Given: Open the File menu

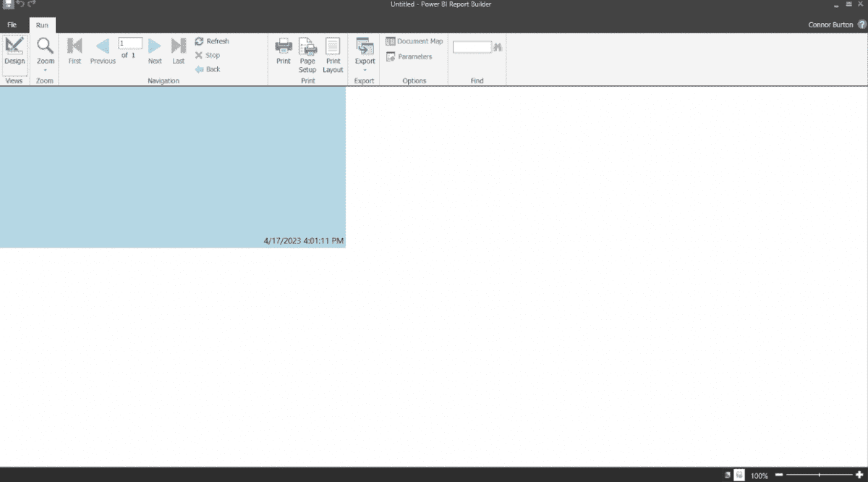Looking at the screenshot, I should [x=12, y=25].
